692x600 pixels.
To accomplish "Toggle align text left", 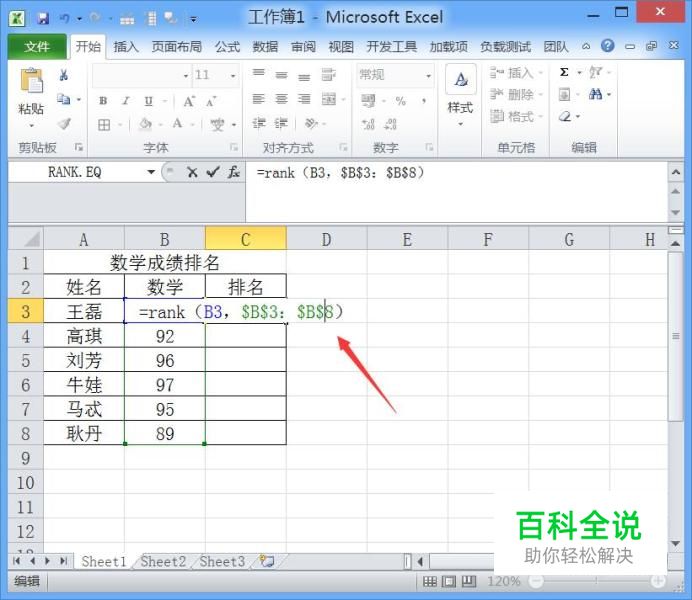I will click(x=258, y=99).
